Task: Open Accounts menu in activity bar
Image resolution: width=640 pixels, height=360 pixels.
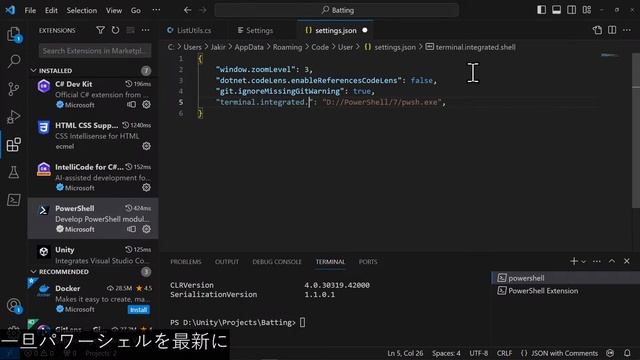Action: (14, 305)
